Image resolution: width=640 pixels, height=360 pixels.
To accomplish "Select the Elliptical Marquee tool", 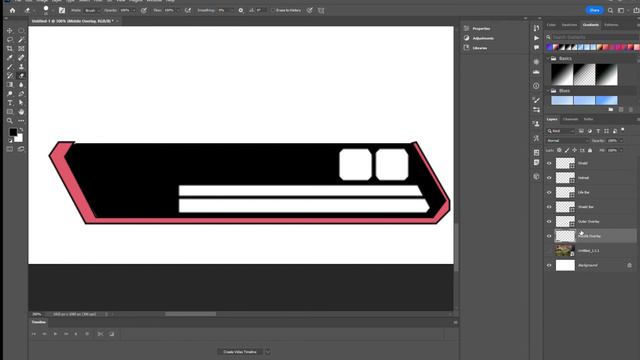I will [21, 31].
